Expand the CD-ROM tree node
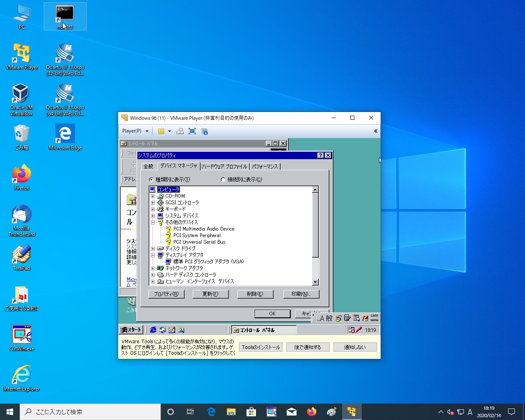Image resolution: width=525 pixels, height=420 pixels. (153, 196)
